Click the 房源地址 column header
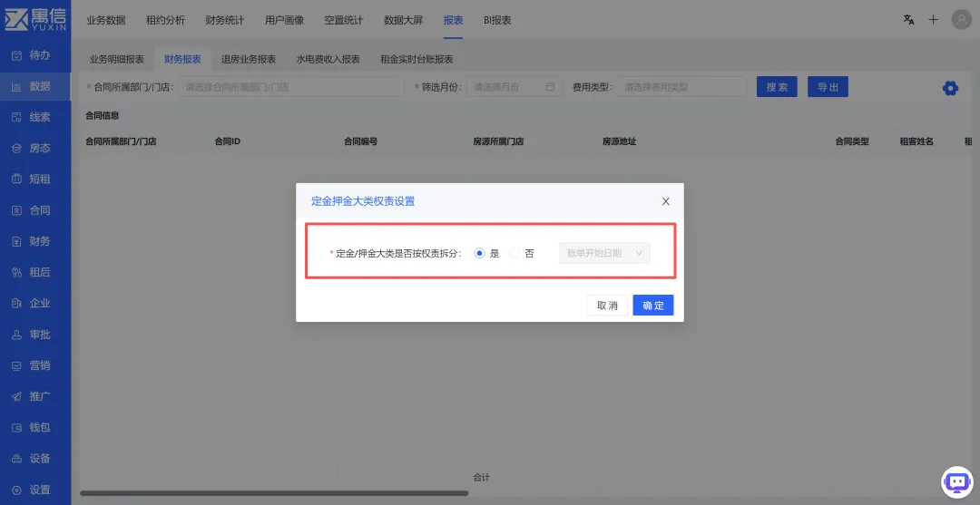980x505 pixels. click(x=620, y=141)
